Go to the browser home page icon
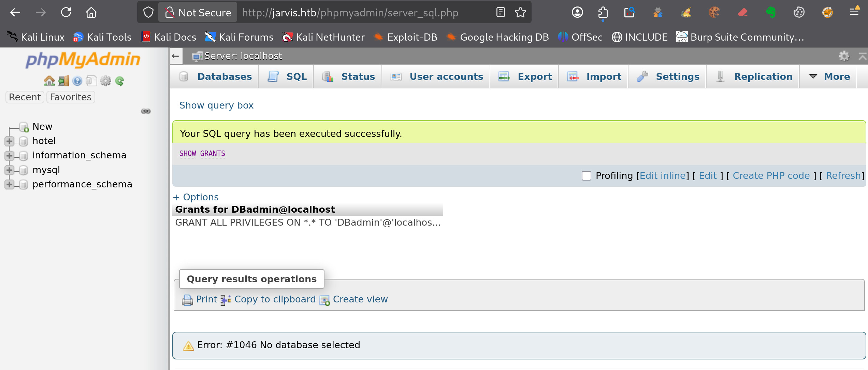The image size is (868, 370). click(91, 13)
